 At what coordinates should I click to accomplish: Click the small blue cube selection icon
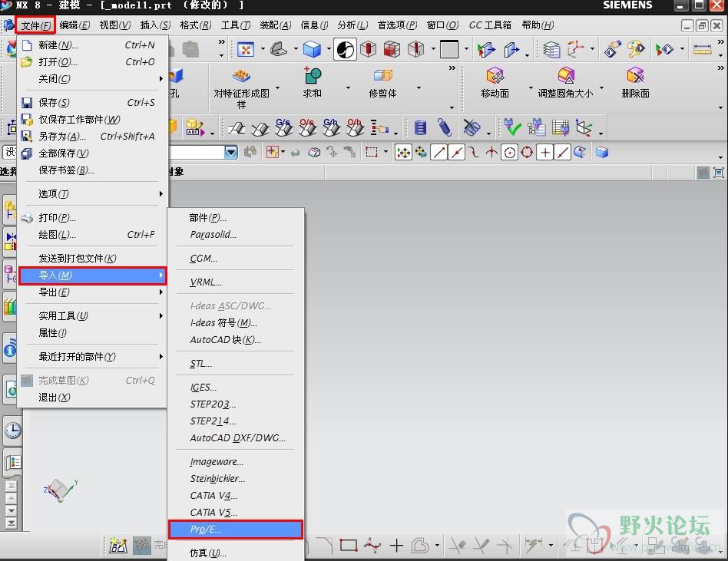[x=602, y=152]
